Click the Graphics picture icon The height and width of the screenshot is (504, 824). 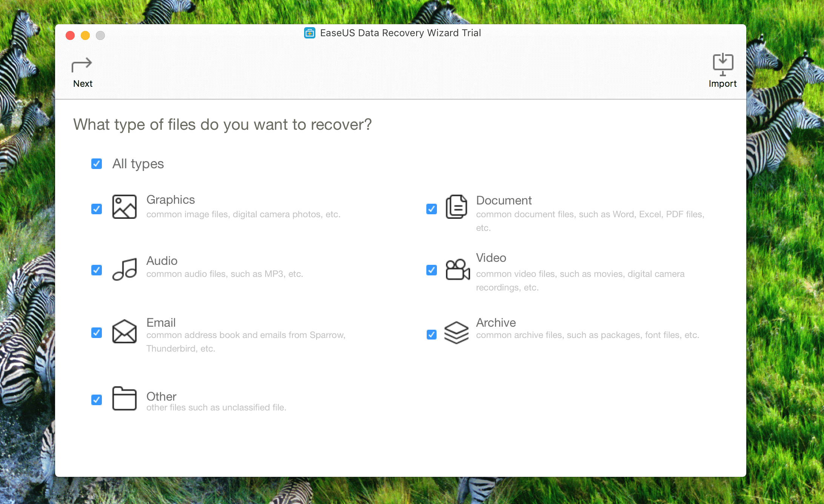pos(124,207)
